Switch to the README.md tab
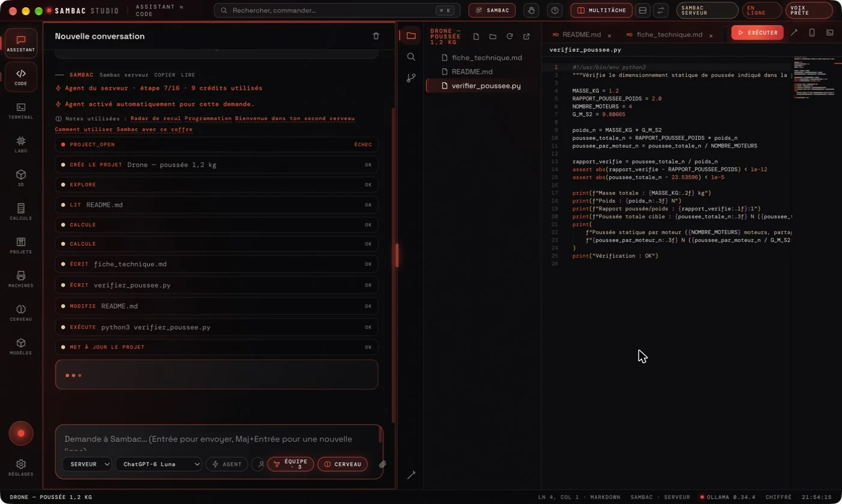The width and height of the screenshot is (842, 504). point(581,35)
